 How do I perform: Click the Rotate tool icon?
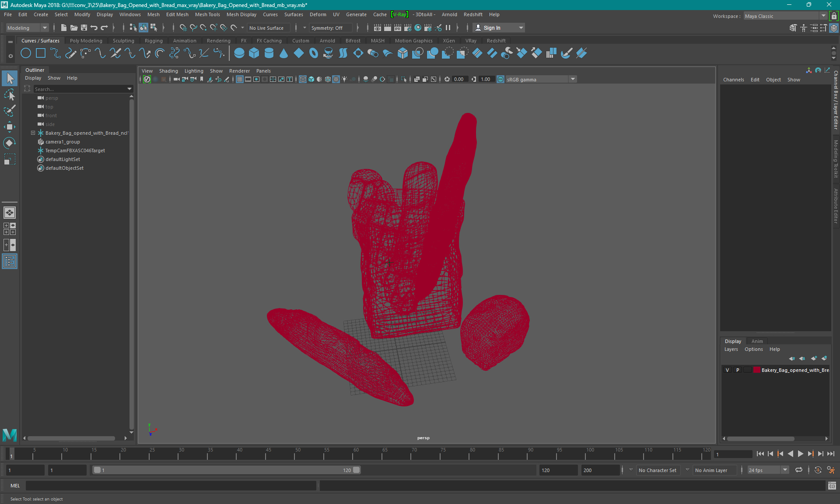pos(10,142)
